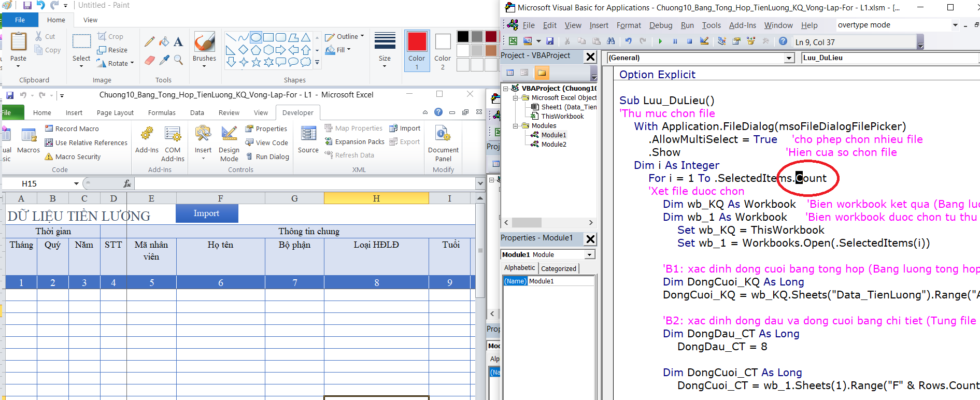Activate Color 2 in Paint

click(x=443, y=51)
